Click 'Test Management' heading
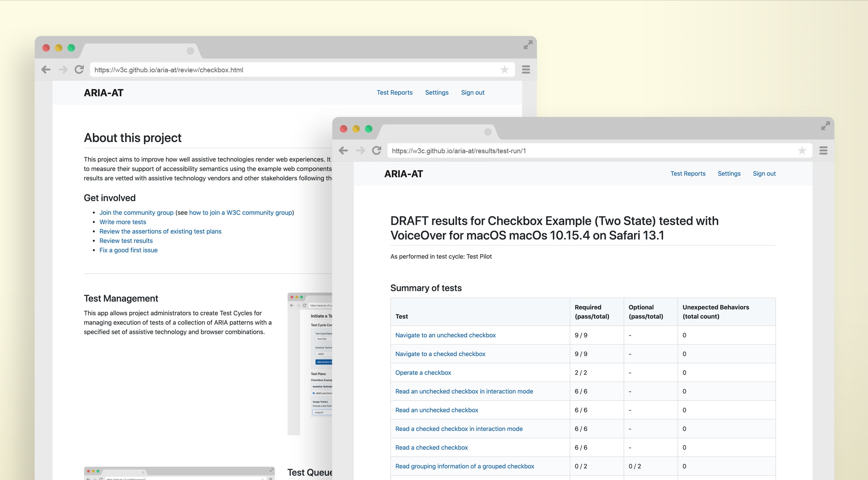The height and width of the screenshot is (480, 868). (x=121, y=298)
